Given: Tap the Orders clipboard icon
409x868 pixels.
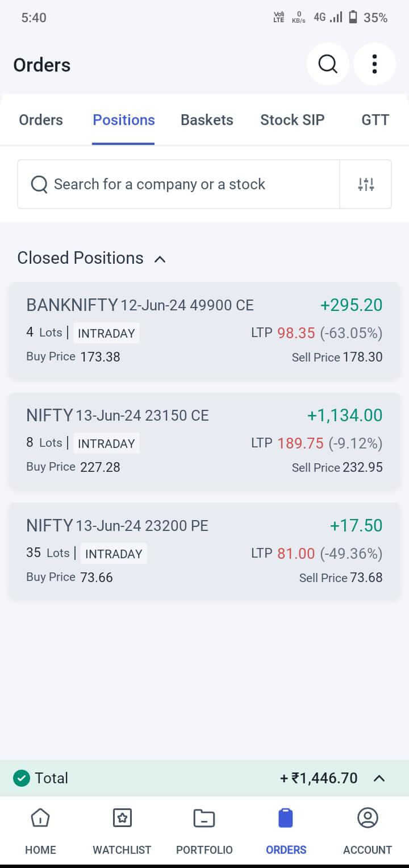Looking at the screenshot, I should 286,819.
